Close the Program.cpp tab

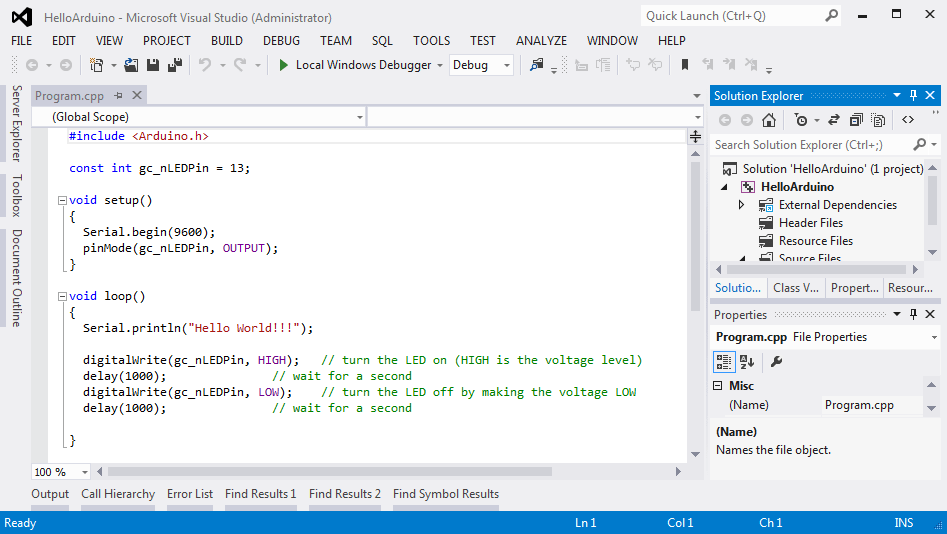click(137, 95)
